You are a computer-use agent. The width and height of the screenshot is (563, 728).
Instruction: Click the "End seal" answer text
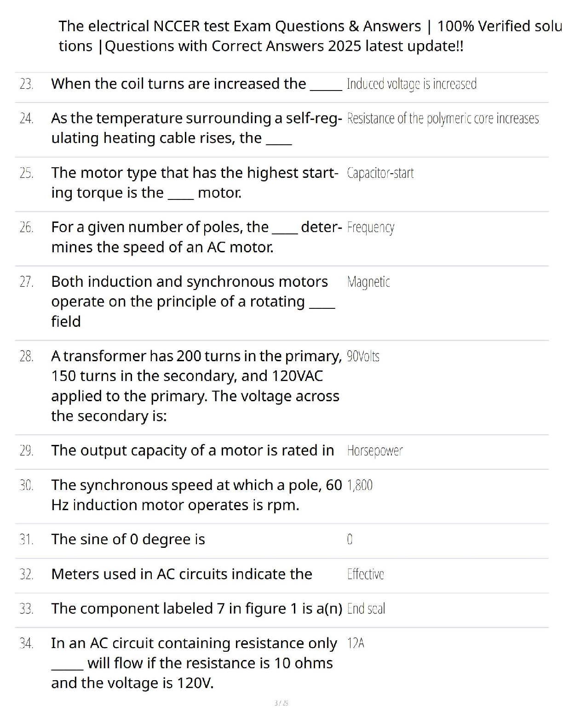click(366, 609)
